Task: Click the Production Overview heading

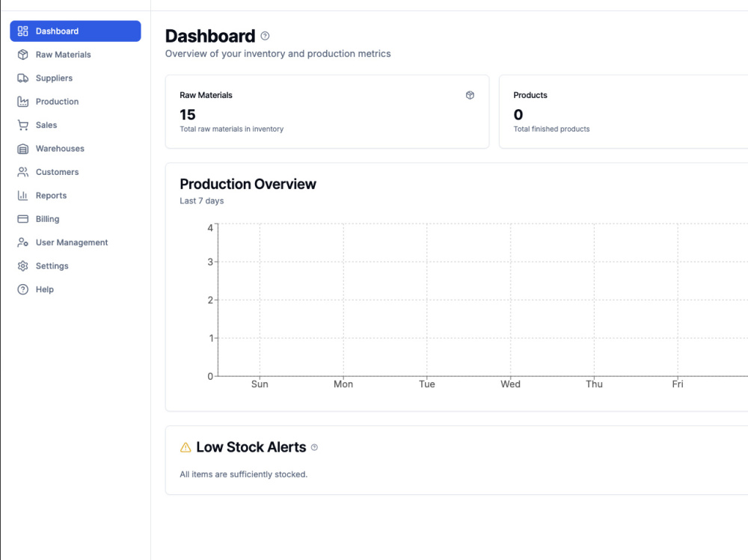Action: point(248,184)
